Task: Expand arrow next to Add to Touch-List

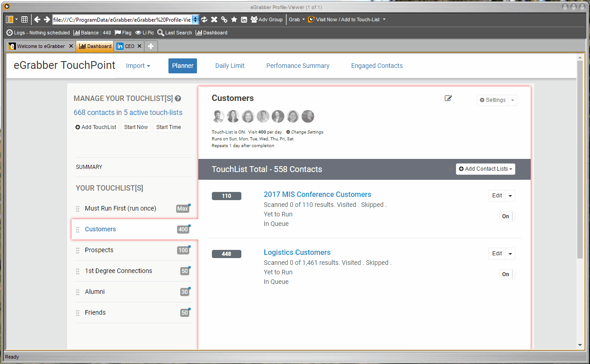Action: click(384, 19)
